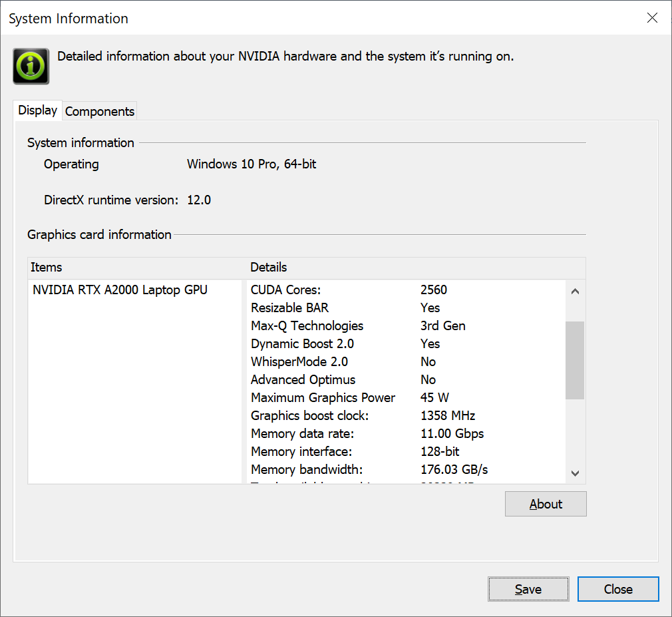The image size is (672, 617).
Task: Click the 1358 MHz value
Action: point(448,416)
